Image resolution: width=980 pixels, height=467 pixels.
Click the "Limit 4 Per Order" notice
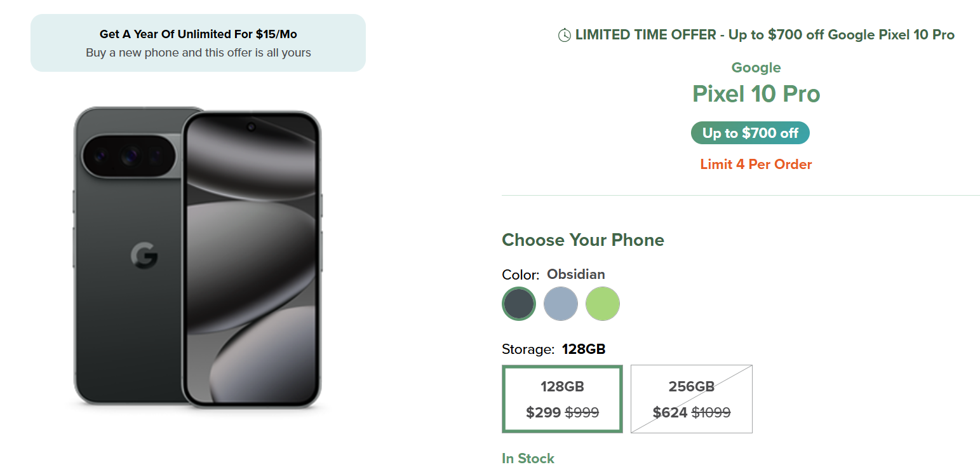point(756,165)
